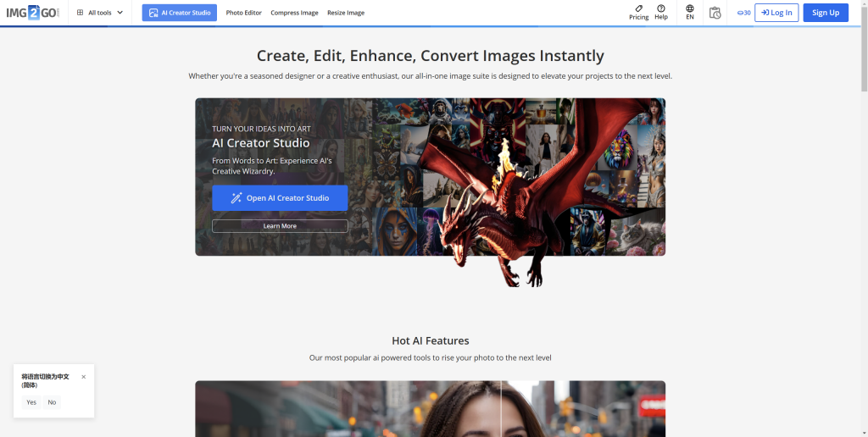Screen dimensions: 868x437
Task: Choose No in the language popup
Action: click(x=52, y=402)
